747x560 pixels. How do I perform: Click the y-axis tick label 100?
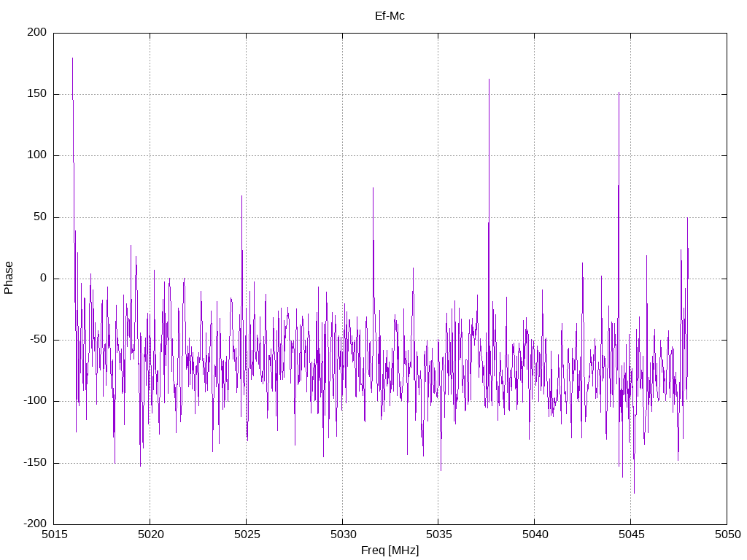(x=37, y=155)
